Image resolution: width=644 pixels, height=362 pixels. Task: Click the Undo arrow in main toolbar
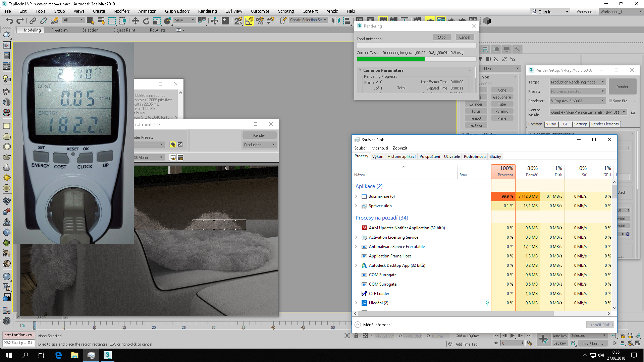click(x=9, y=21)
